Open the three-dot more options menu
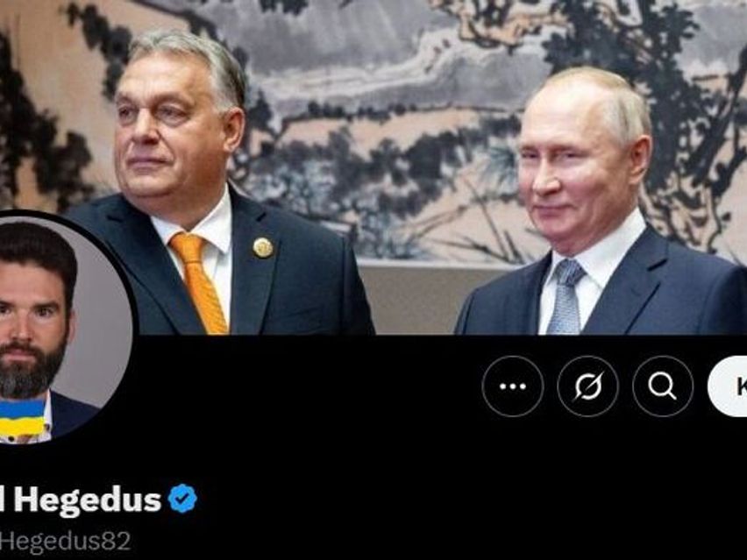Image resolution: width=747 pixels, height=560 pixels. pyautogui.click(x=513, y=386)
